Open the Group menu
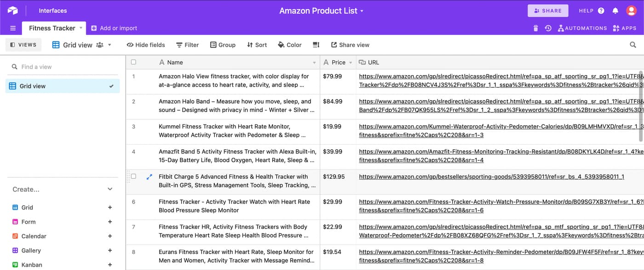The height and width of the screenshot is (270, 644). click(x=223, y=45)
